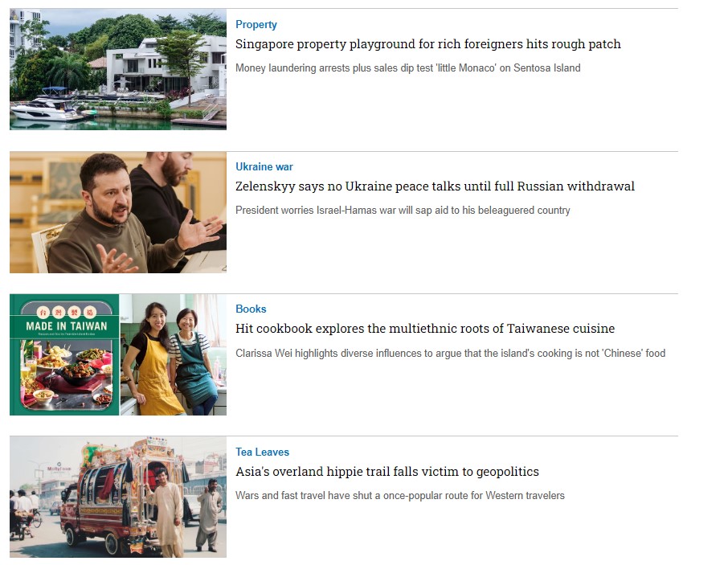Open the Tea Leaves category link
Viewport: 728px width, 565px height.
pos(262,452)
